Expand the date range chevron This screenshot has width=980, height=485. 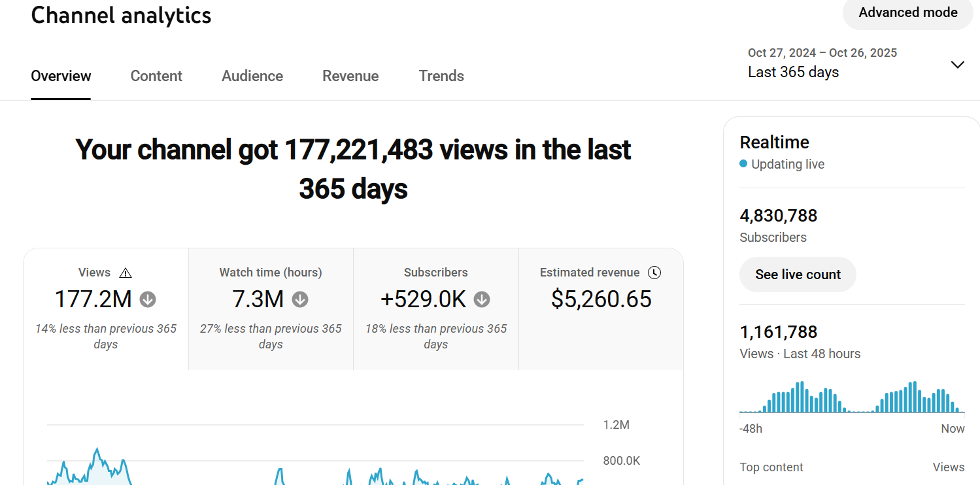point(957,64)
